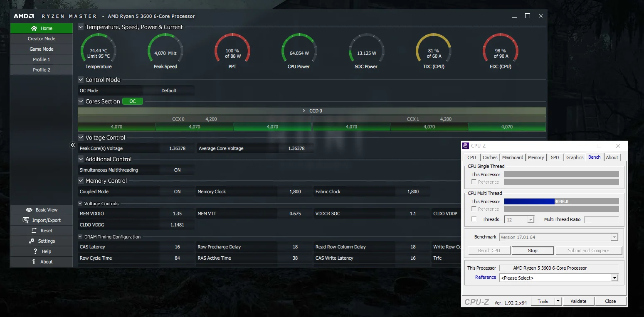Click the Close button in CPU-Z footer
Viewport: 644px width, 317px height.
click(610, 301)
